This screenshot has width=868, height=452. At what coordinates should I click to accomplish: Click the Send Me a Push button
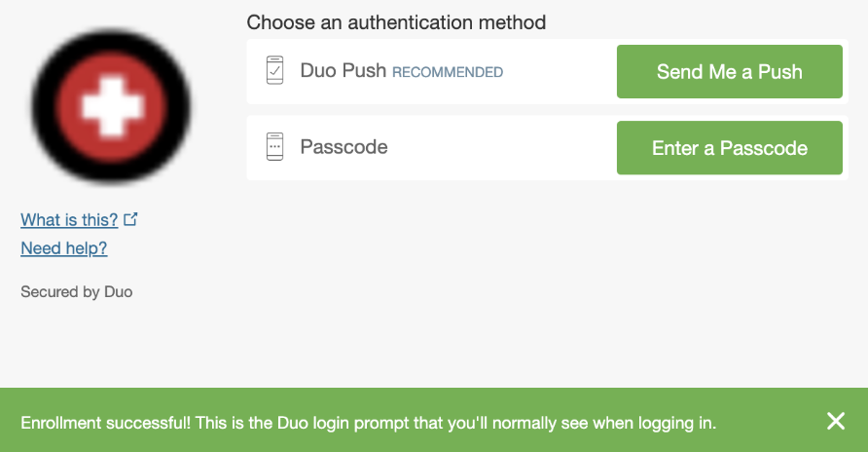(x=729, y=71)
